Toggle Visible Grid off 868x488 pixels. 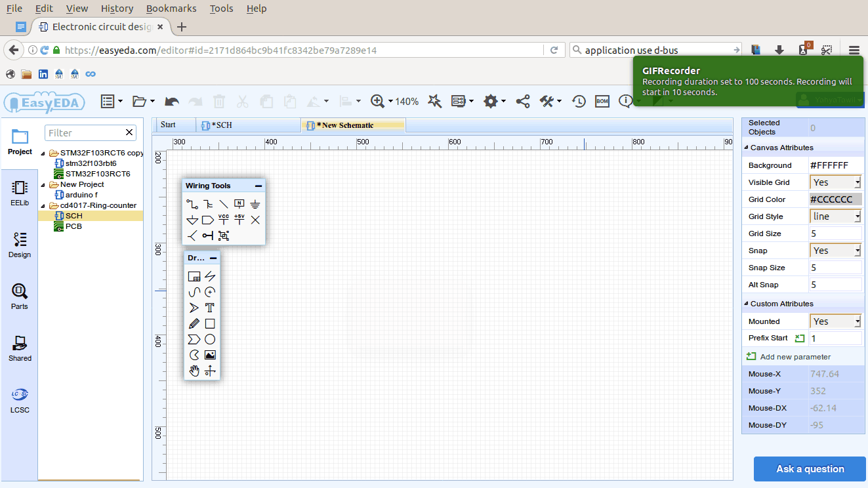pos(835,182)
